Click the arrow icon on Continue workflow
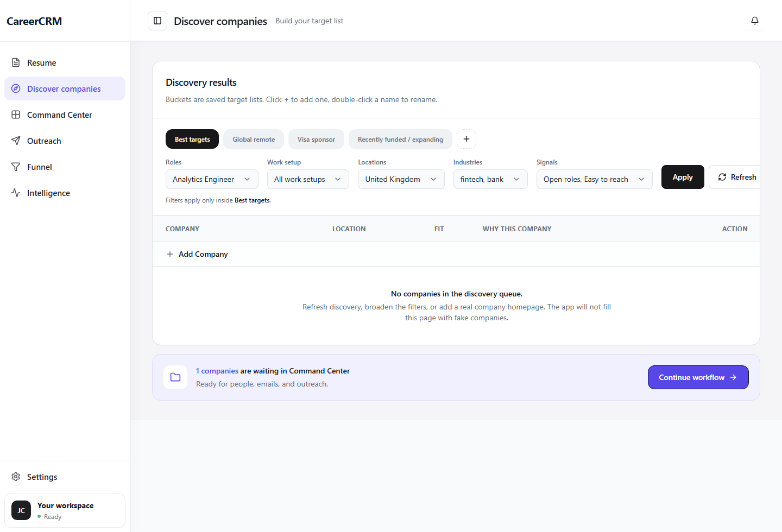 (x=733, y=377)
